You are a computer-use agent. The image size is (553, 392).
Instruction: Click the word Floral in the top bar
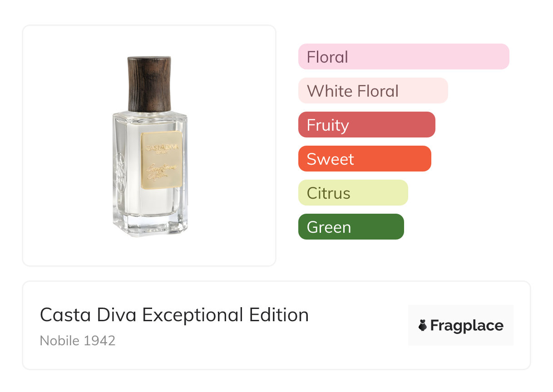[x=327, y=57]
